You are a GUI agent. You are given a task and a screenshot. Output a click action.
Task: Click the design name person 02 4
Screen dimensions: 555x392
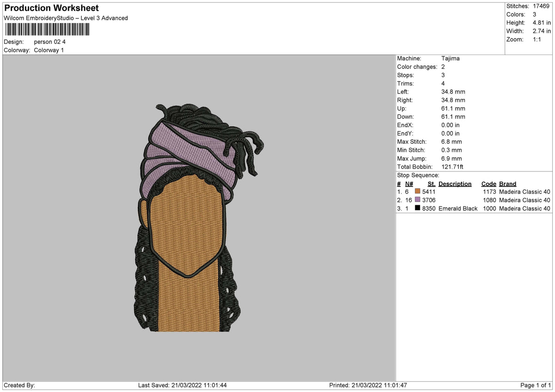tap(50, 42)
